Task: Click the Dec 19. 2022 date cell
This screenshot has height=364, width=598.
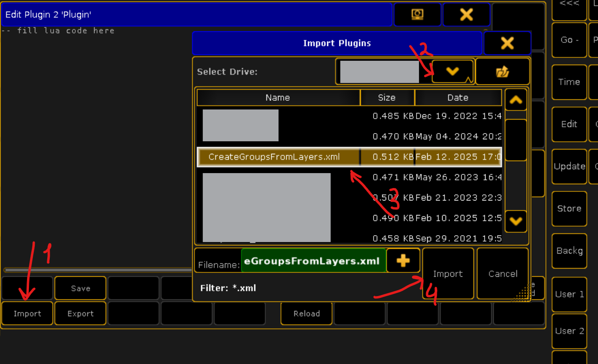Action: click(459, 116)
